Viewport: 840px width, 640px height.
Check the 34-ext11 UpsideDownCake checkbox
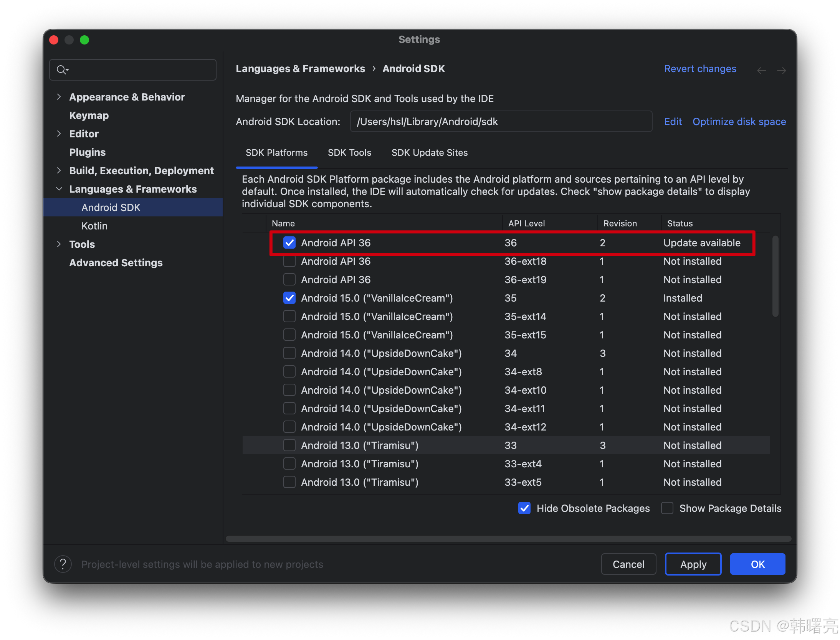pyautogui.click(x=289, y=408)
